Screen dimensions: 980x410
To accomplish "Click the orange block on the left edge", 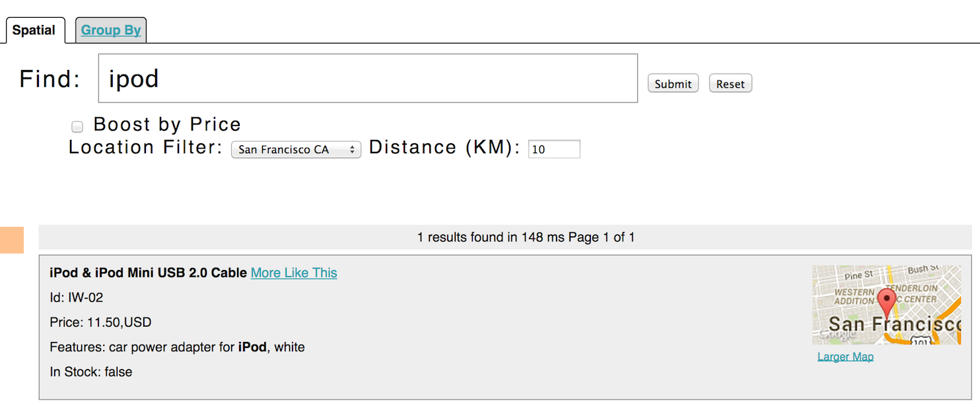I will pyautogui.click(x=11, y=240).
